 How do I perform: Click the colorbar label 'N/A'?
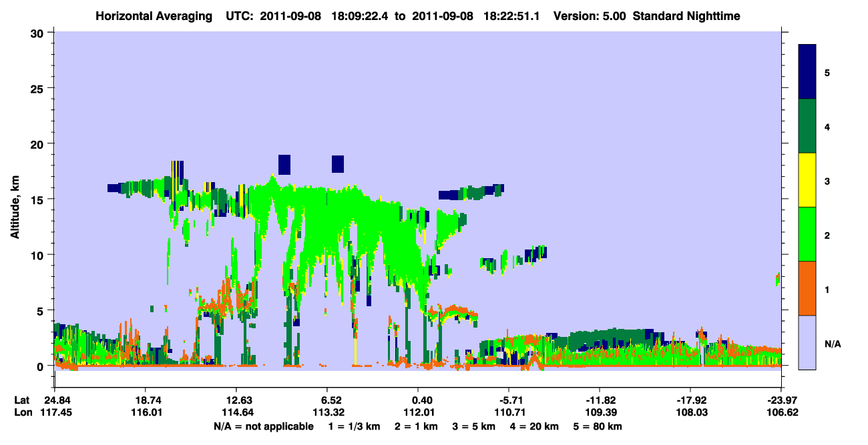pyautogui.click(x=833, y=344)
